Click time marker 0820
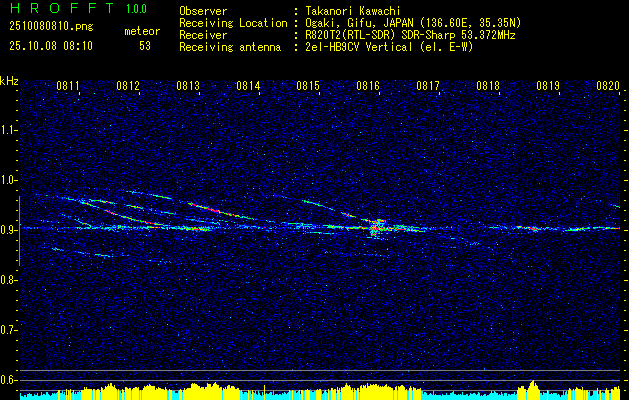 point(608,85)
